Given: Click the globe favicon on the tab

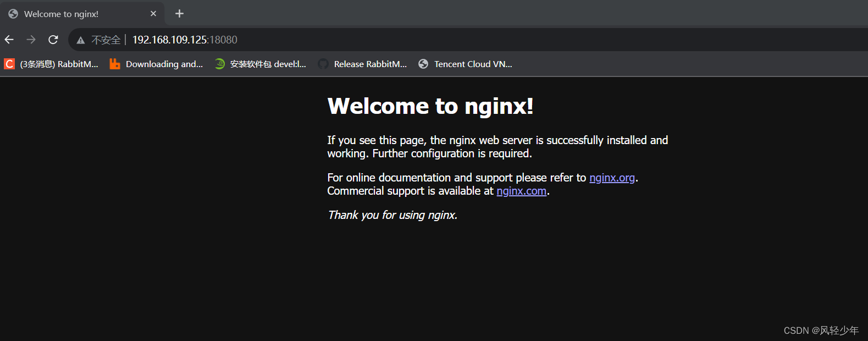Looking at the screenshot, I should [13, 14].
